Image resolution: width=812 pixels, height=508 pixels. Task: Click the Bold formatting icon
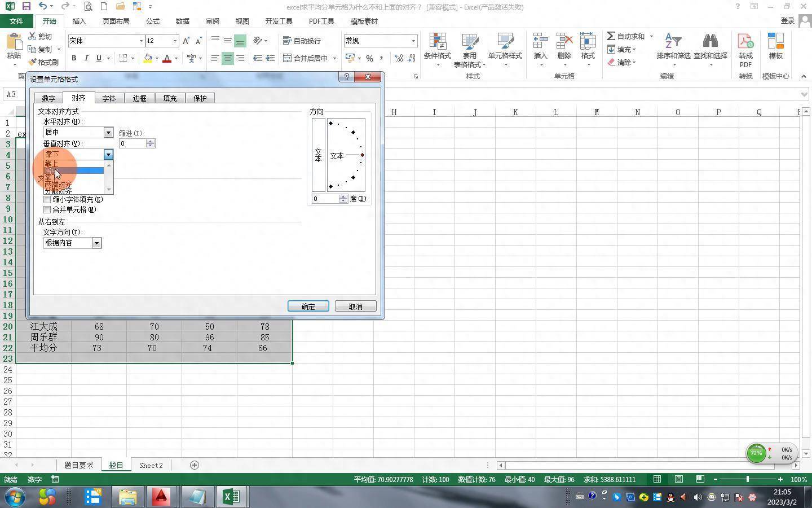tap(74, 58)
